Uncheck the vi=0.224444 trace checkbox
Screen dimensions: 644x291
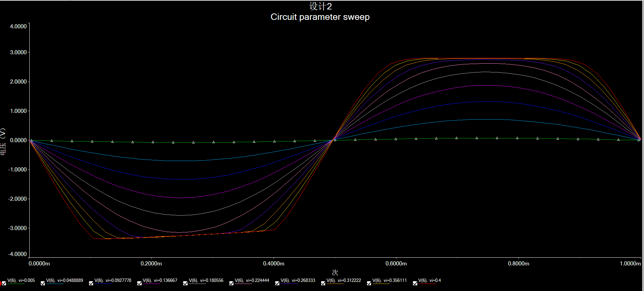(x=231, y=283)
